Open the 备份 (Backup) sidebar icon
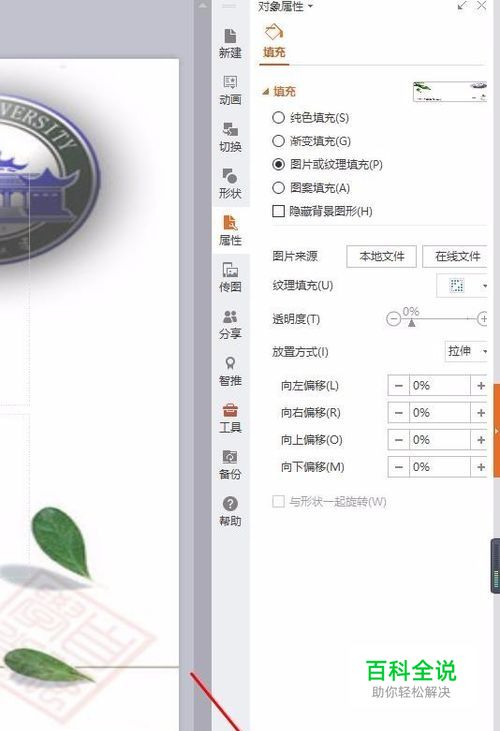 pyautogui.click(x=230, y=465)
